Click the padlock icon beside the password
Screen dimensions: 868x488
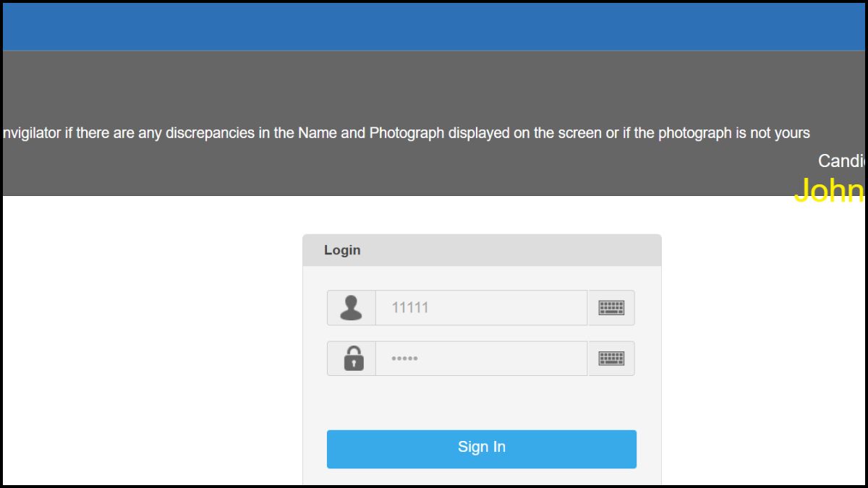coord(351,358)
